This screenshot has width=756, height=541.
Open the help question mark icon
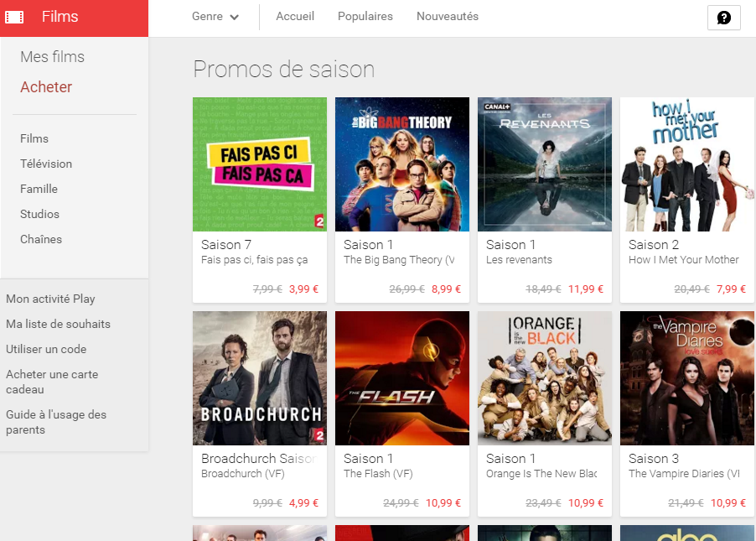click(723, 18)
